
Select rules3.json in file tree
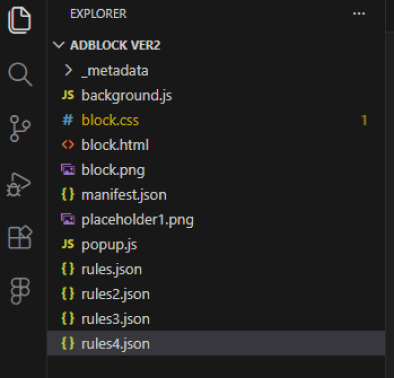coord(216,319)
